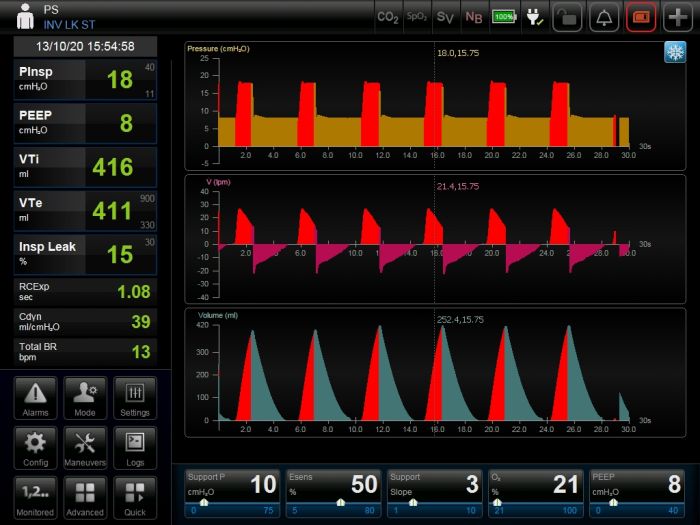
Task: Click the volume cursor readout 252.4,15.75
Action: tap(460, 320)
